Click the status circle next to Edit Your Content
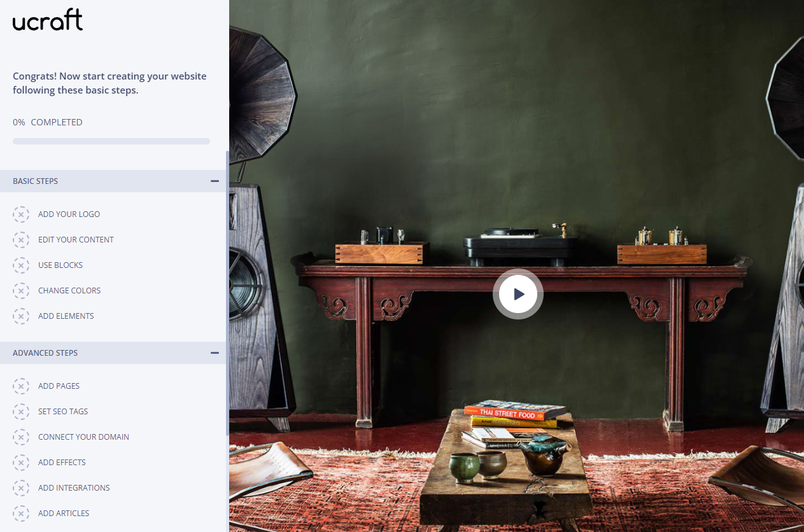804x532 pixels. pos(21,240)
